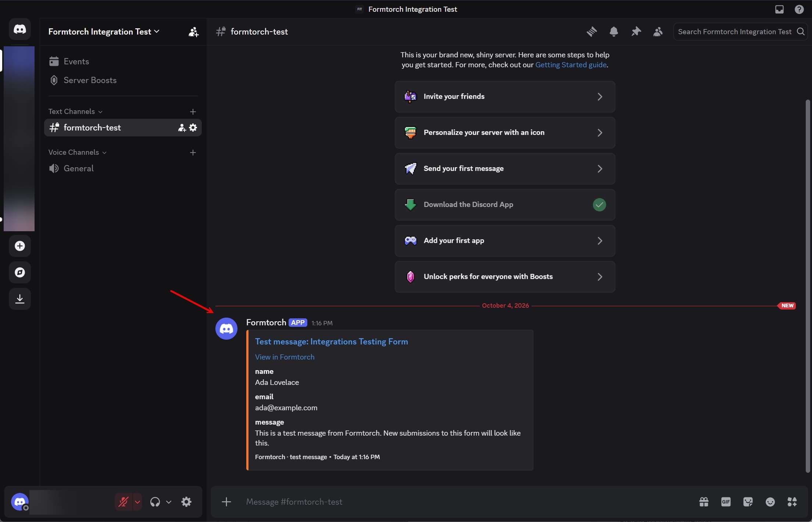Image resolution: width=812 pixels, height=522 pixels.
Task: Create text channel plus beside Text Channels
Action: pos(193,112)
